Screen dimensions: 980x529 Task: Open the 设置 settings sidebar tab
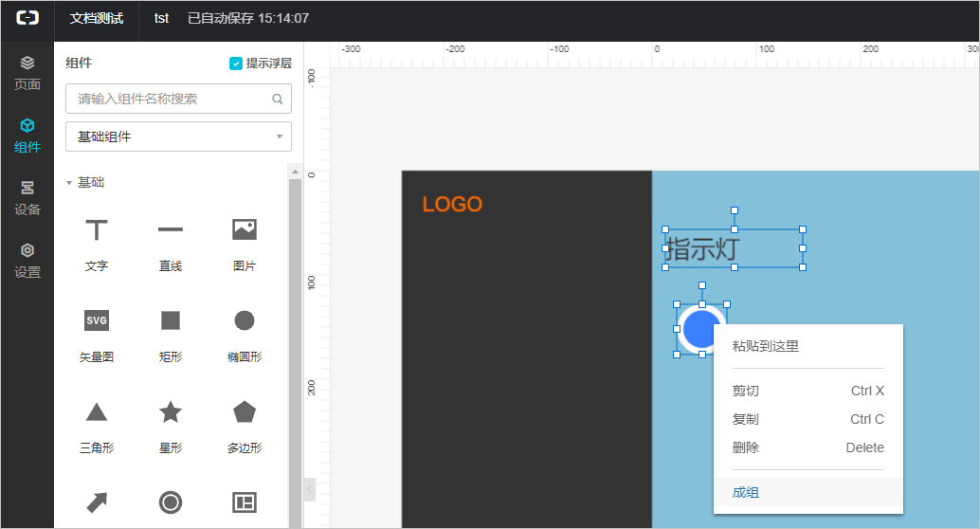coord(27,261)
